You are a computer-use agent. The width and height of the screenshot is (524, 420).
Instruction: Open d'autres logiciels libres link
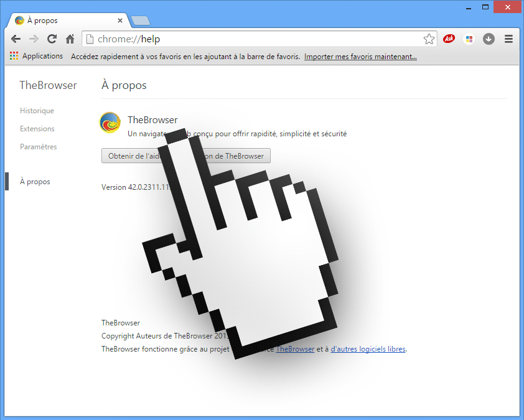point(368,349)
